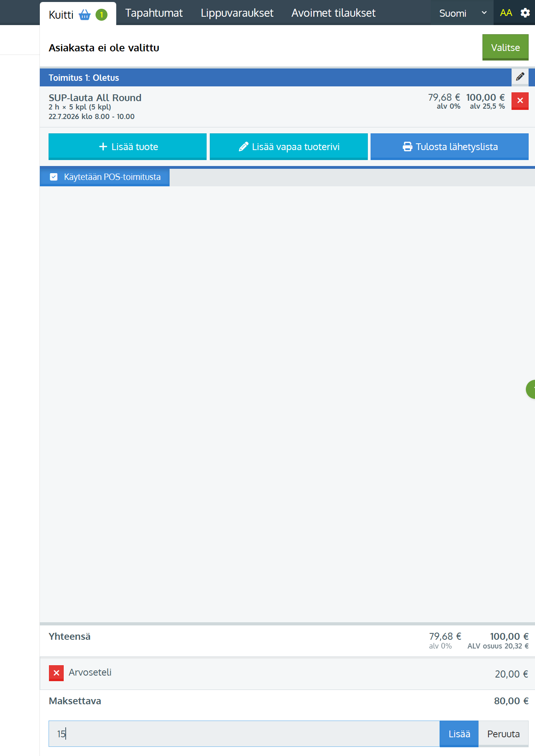
Task: Switch to the Tapahtumat tab
Action: tap(154, 13)
